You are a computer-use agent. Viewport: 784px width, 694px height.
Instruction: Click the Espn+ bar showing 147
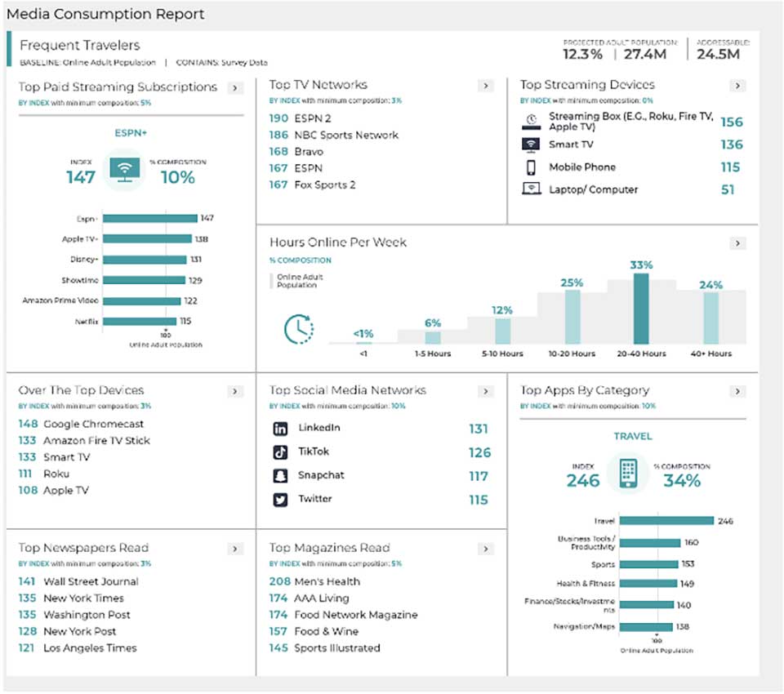(150, 219)
